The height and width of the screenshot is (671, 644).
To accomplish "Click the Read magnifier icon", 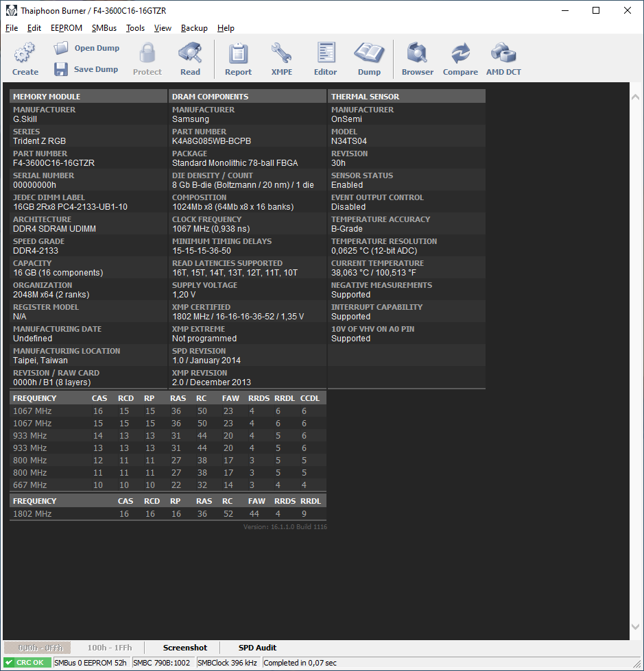I will pyautogui.click(x=190, y=53).
